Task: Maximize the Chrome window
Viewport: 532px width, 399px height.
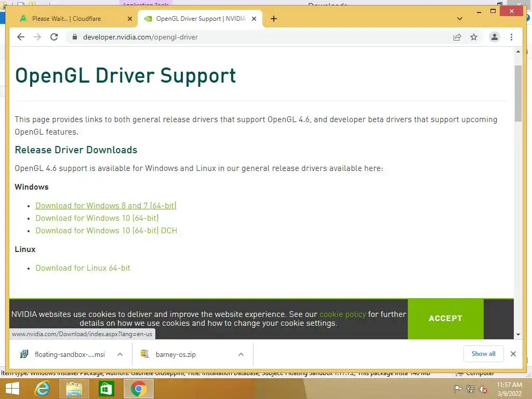Action: click(493, 11)
